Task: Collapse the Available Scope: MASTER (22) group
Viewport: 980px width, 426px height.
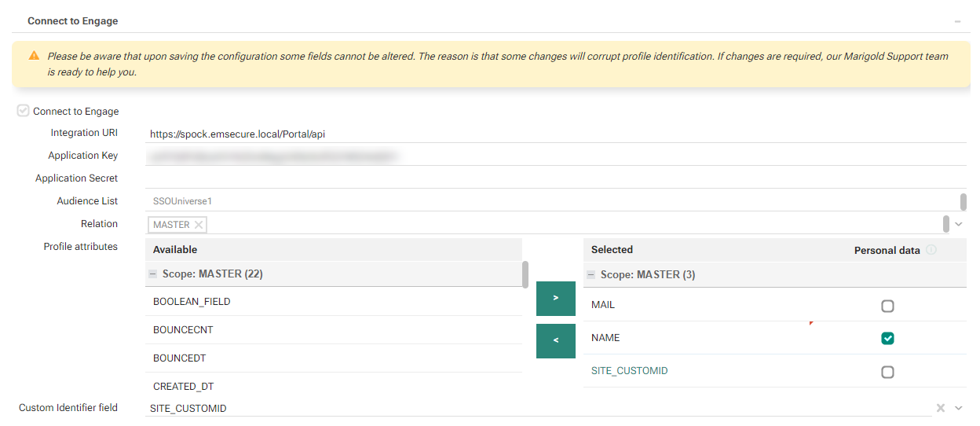Action: (153, 274)
